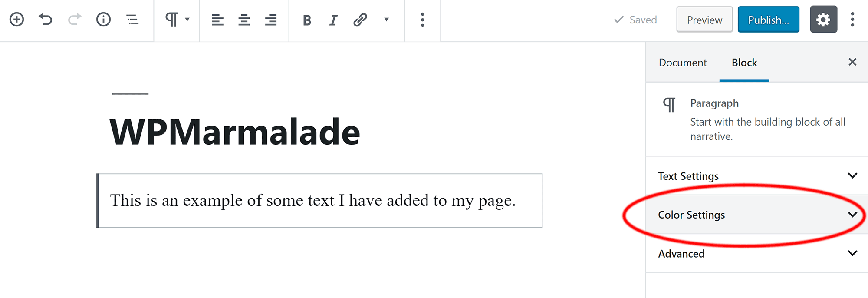Open the block inserter
This screenshot has height=298, width=868.
click(x=17, y=20)
